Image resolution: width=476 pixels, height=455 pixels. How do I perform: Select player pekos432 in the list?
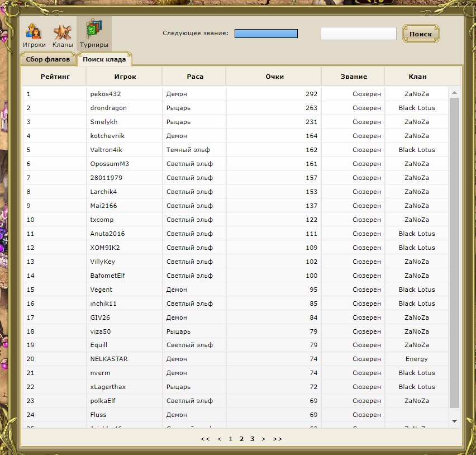click(106, 94)
